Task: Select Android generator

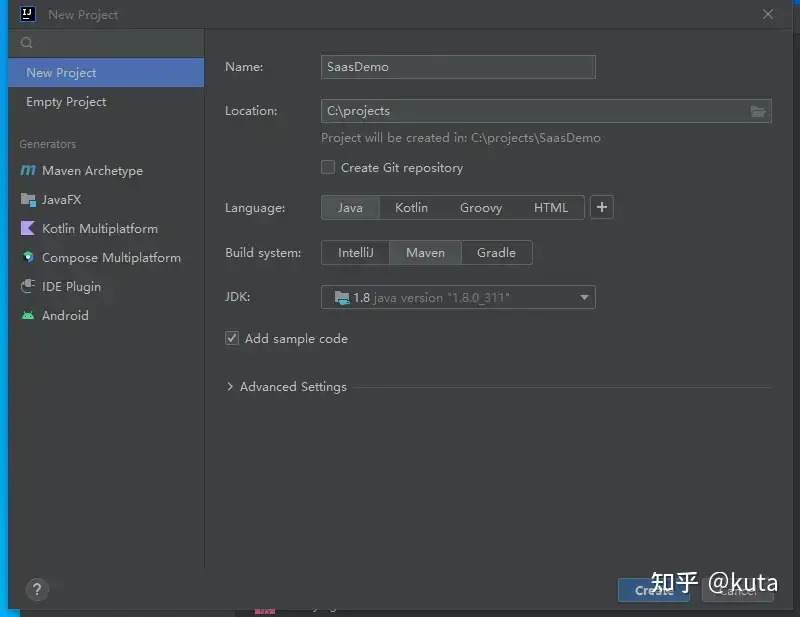Action: (106, 315)
